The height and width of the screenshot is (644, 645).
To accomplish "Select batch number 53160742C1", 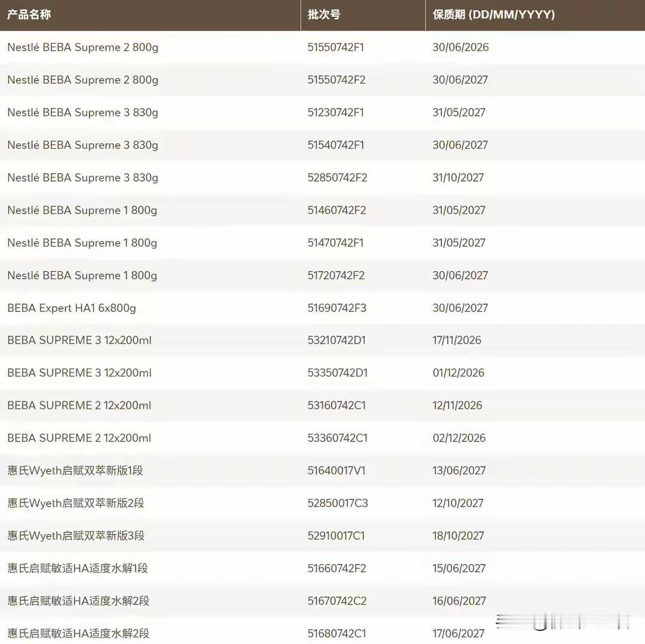I will coord(336,405).
